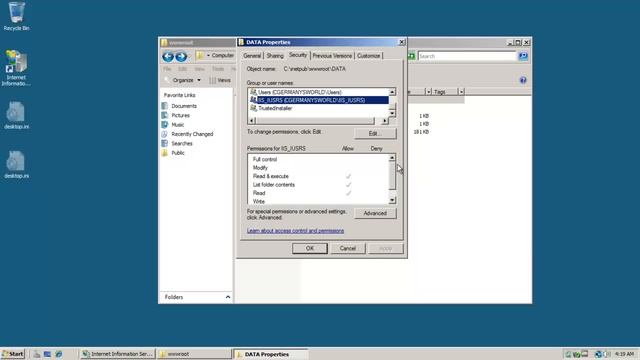The image size is (640, 360).
Task: Click user list horizontal scroll right arrow
Action: [384, 120]
